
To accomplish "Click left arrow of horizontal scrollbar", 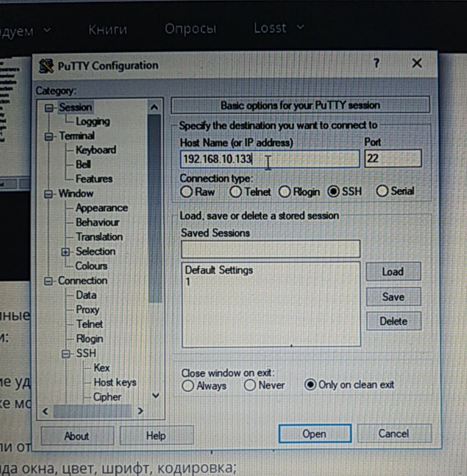I will tap(45, 411).
